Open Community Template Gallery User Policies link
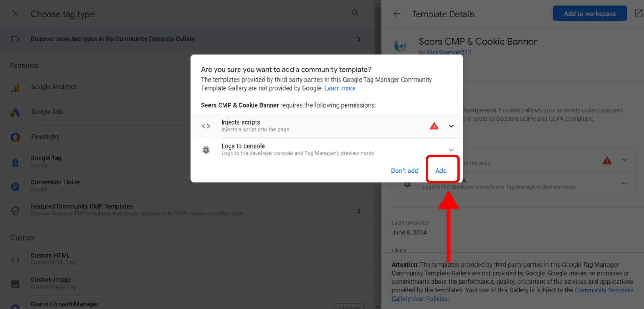This screenshot has height=309, width=644. tap(512, 294)
